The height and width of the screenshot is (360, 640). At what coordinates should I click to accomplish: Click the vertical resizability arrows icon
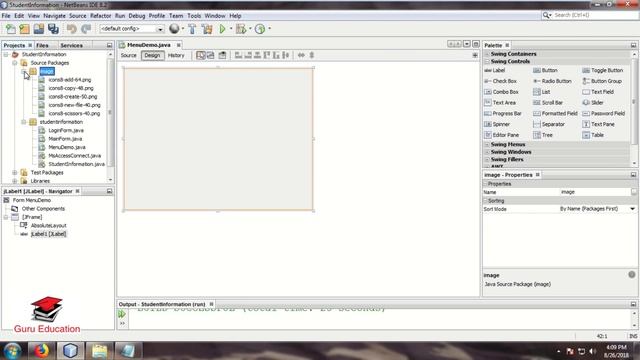click(x=312, y=55)
